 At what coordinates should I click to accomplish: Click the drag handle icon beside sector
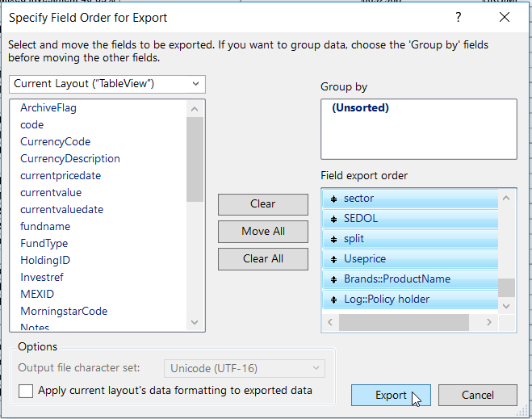333,199
